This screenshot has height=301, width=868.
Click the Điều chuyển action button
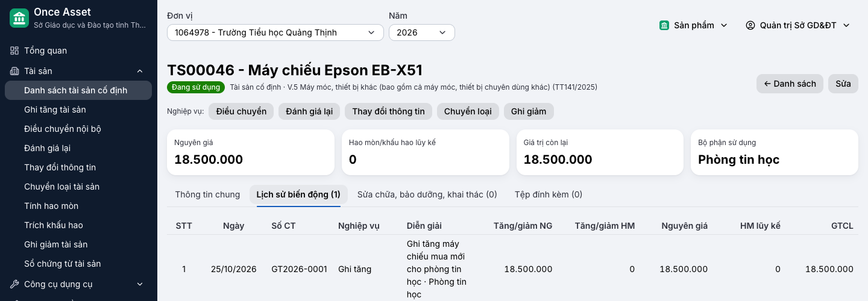[241, 111]
